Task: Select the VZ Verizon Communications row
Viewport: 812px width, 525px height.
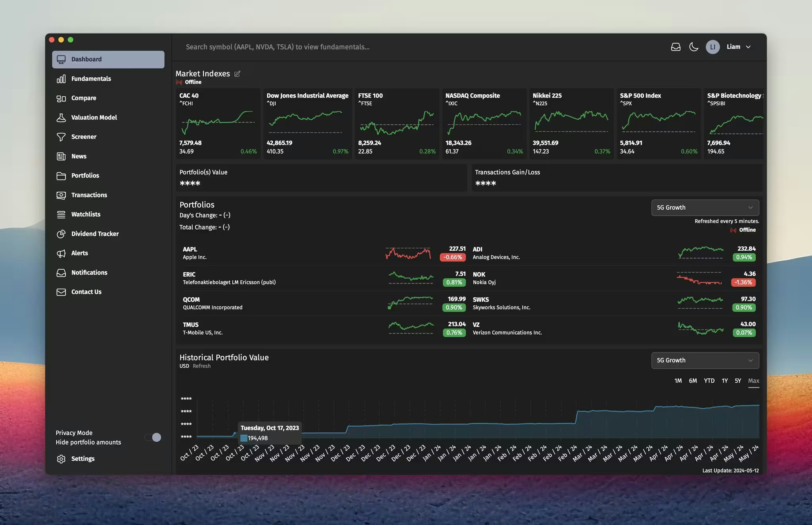Action: pyautogui.click(x=614, y=328)
